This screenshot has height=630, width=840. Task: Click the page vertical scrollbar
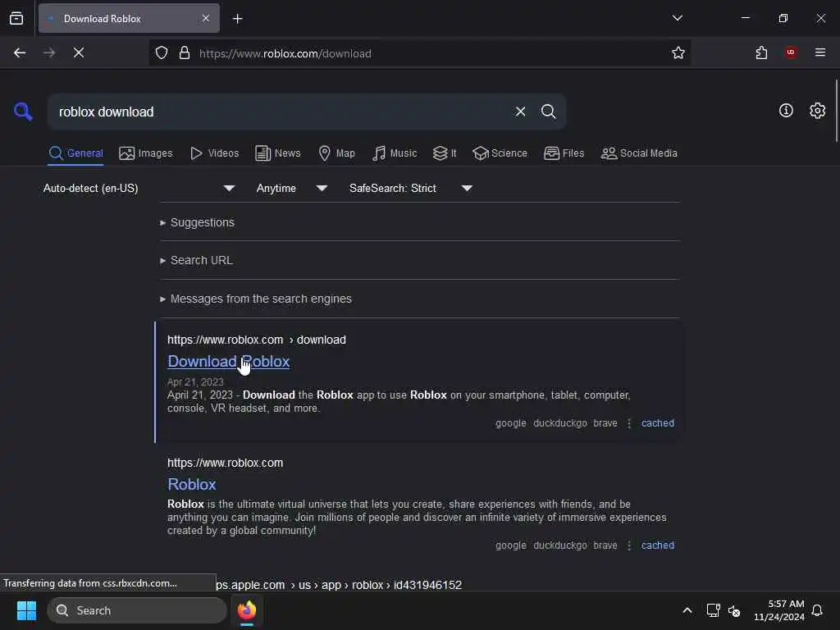tap(836, 111)
